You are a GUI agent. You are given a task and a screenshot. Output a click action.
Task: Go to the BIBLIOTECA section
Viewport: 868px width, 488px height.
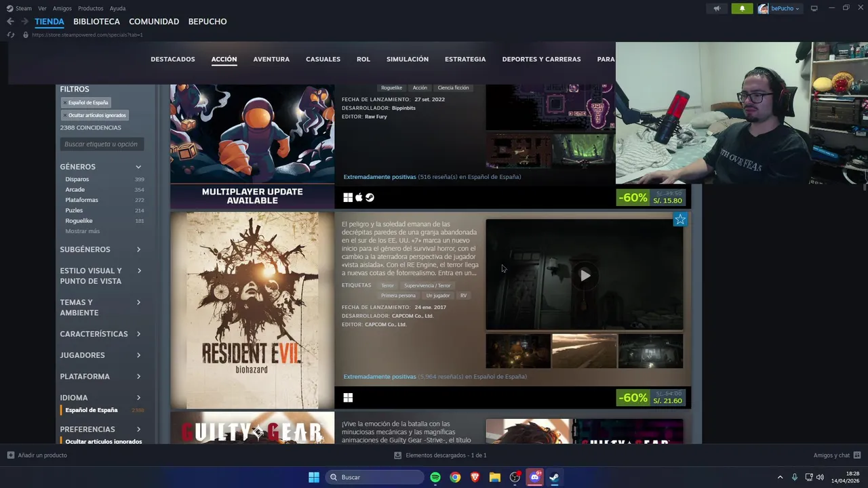coord(96,22)
